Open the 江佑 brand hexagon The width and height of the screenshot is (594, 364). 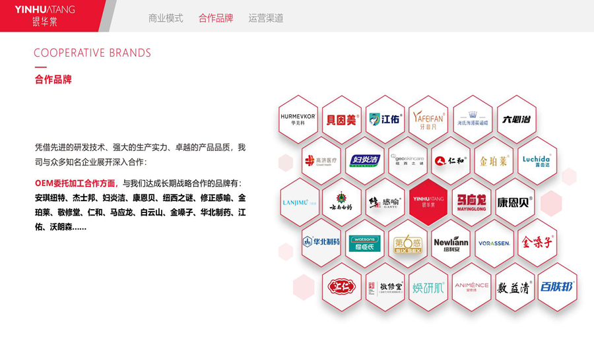[385, 119]
